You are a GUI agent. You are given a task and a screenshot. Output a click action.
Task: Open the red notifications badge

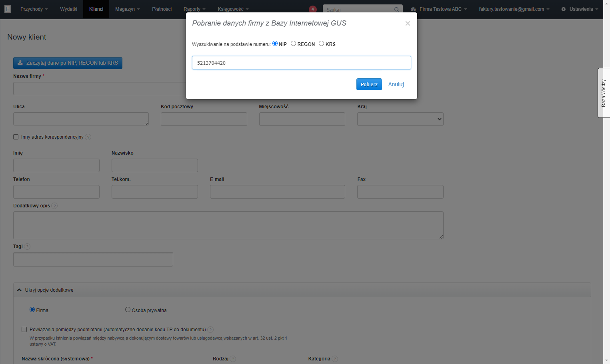click(x=313, y=9)
